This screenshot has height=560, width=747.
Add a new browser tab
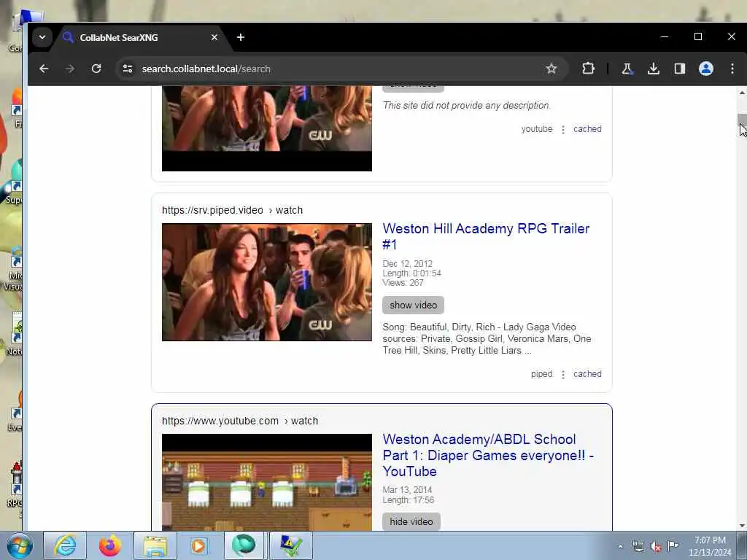coord(241,37)
